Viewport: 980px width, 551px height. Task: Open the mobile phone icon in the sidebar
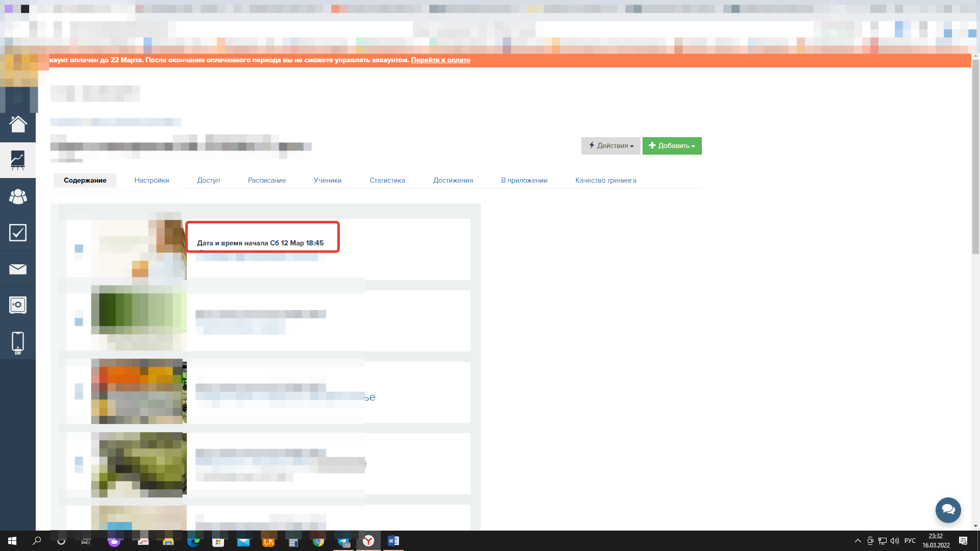(x=18, y=342)
